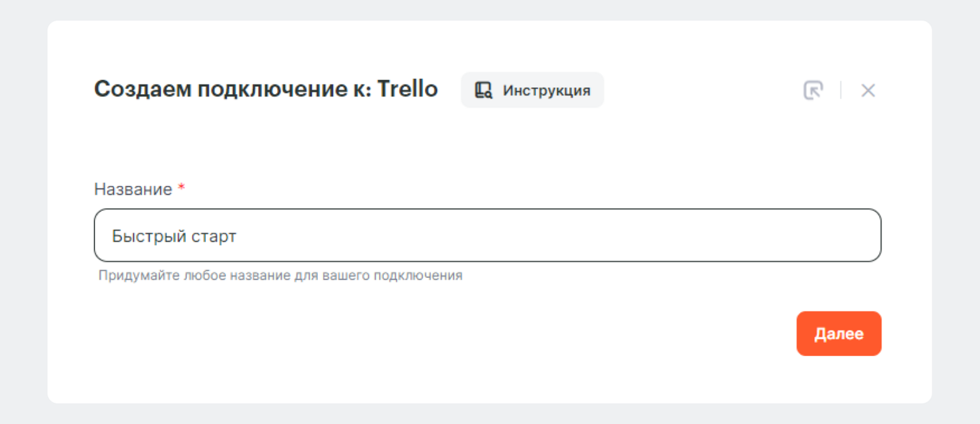Open the Инструкция guide button
Image resolution: width=980 pixels, height=424 pixels.
pyautogui.click(x=532, y=91)
